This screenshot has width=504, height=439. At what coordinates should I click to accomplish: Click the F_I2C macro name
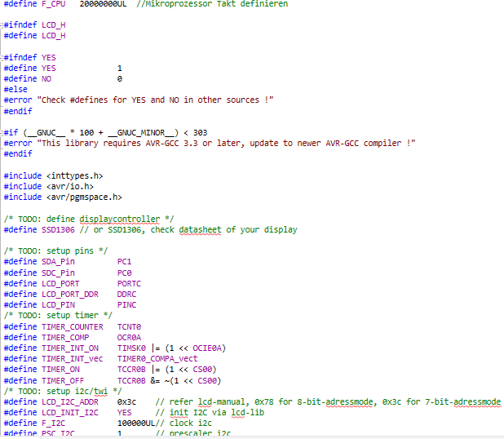pos(53,423)
